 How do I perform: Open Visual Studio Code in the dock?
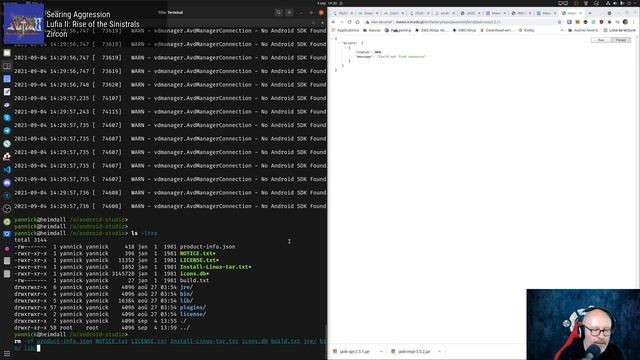[x=7, y=169]
